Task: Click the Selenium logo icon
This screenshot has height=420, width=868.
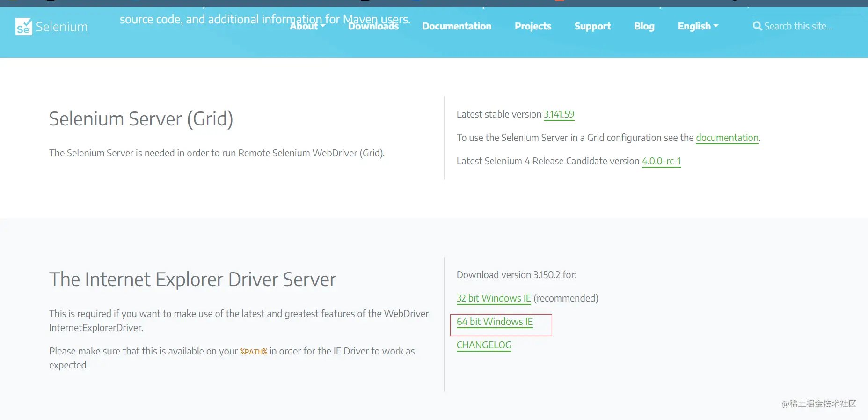Action: click(x=23, y=27)
